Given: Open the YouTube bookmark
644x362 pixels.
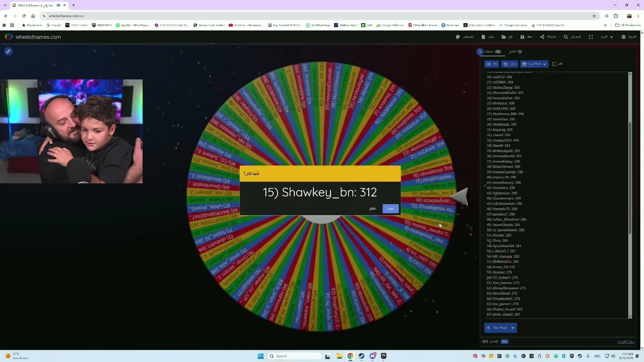Looking at the screenshot, I should click(x=246, y=25).
